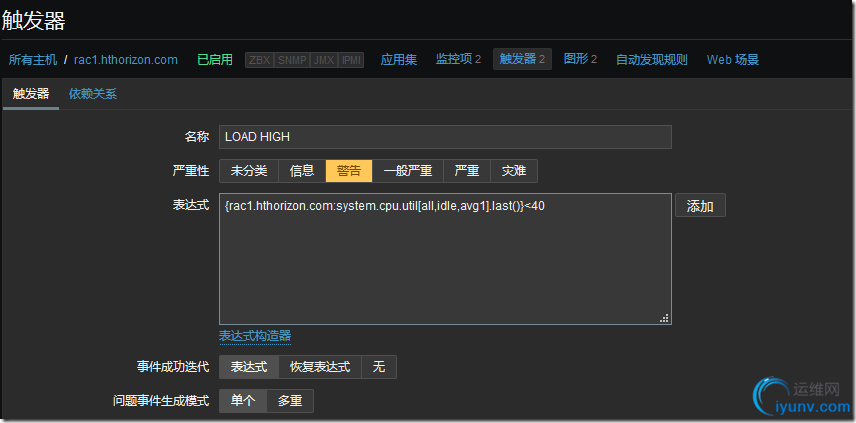856x423 pixels.
Task: Open the 触发器 navigation item
Action: pos(522,59)
